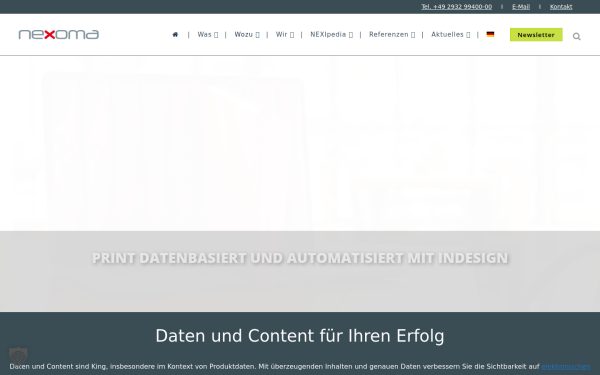The image size is (600, 375).
Task: Open the Aktuelles menu
Action: [x=447, y=34]
